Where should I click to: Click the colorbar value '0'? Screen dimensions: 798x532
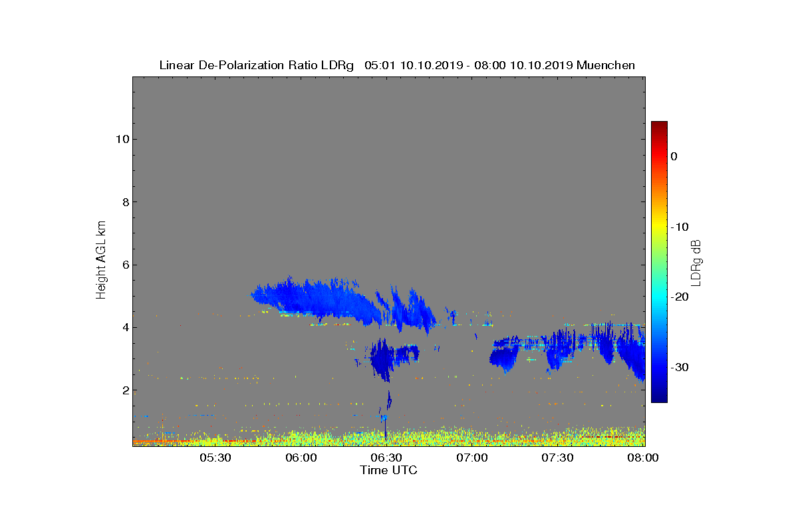674,156
